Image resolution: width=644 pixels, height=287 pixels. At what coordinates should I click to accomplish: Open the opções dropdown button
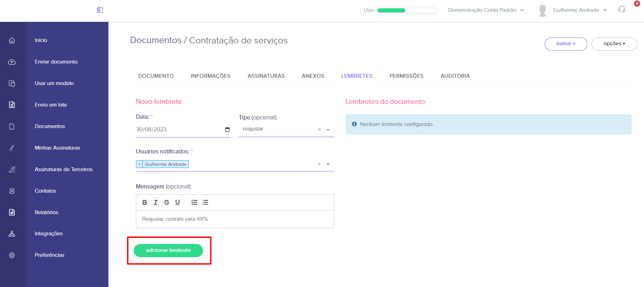tap(614, 44)
